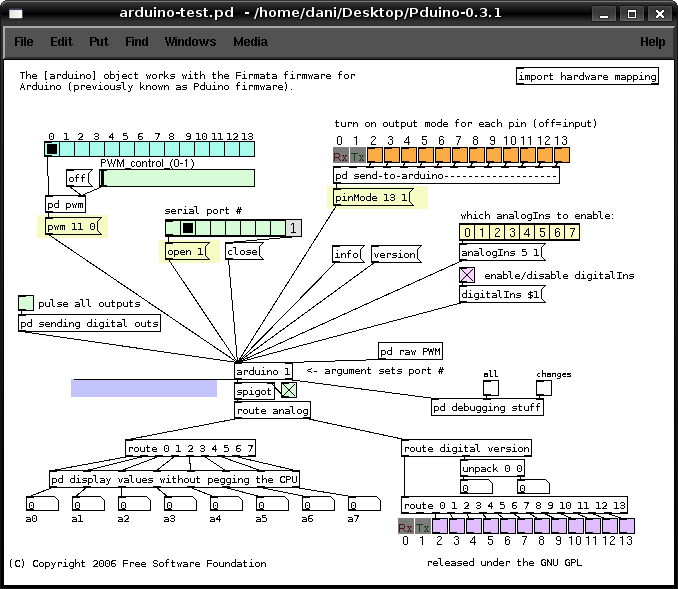Toggle the green box beside spigot
This screenshot has height=589, width=678.
pos(288,391)
